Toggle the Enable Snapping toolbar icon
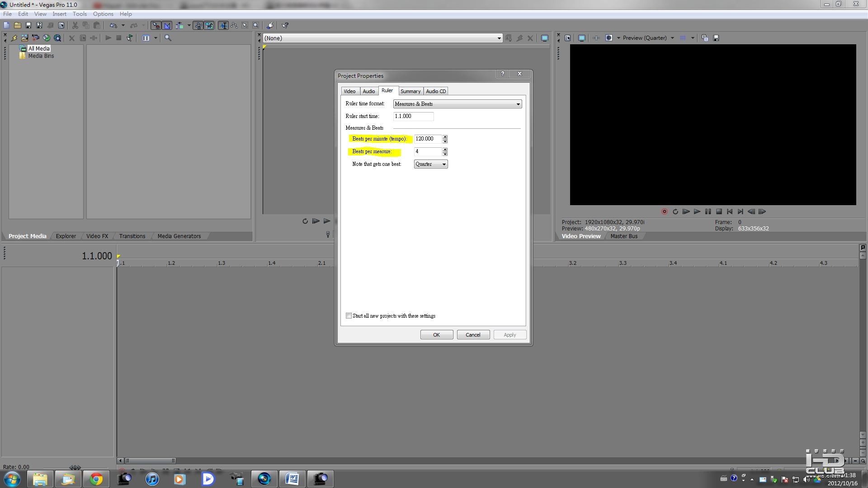The height and width of the screenshot is (488, 868). [156, 26]
